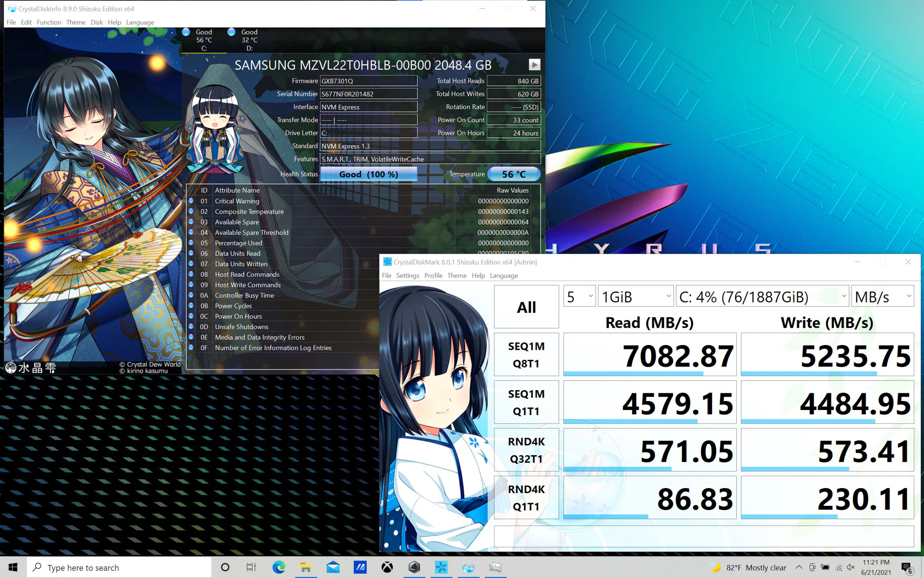
Task: Open the Mail app from the taskbar
Action: click(333, 567)
